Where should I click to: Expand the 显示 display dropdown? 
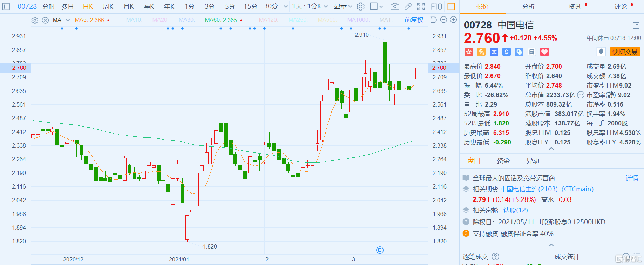[x=343, y=6]
